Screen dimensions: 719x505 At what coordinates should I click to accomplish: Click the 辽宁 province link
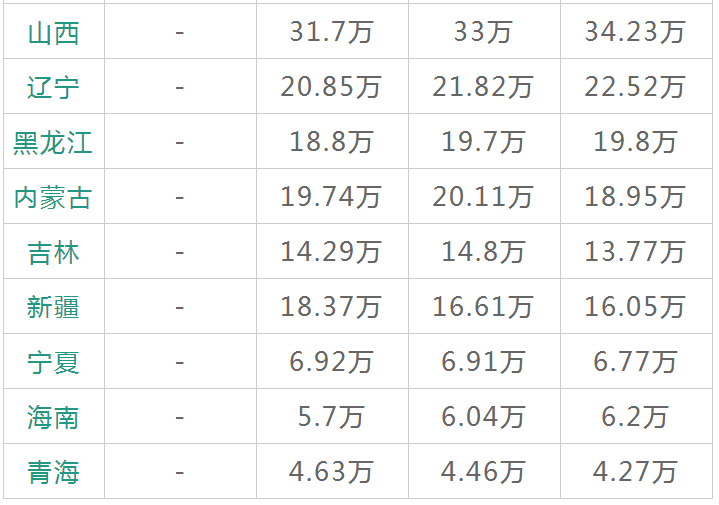pos(53,87)
